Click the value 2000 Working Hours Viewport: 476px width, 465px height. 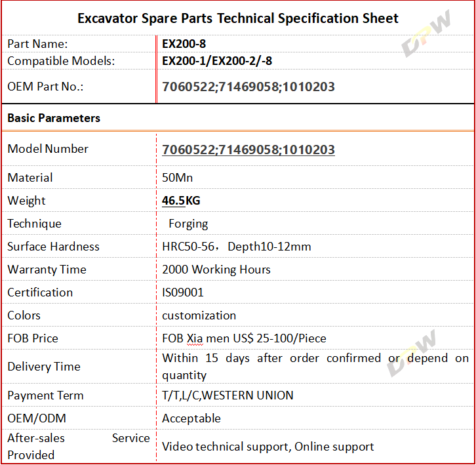[x=216, y=270]
